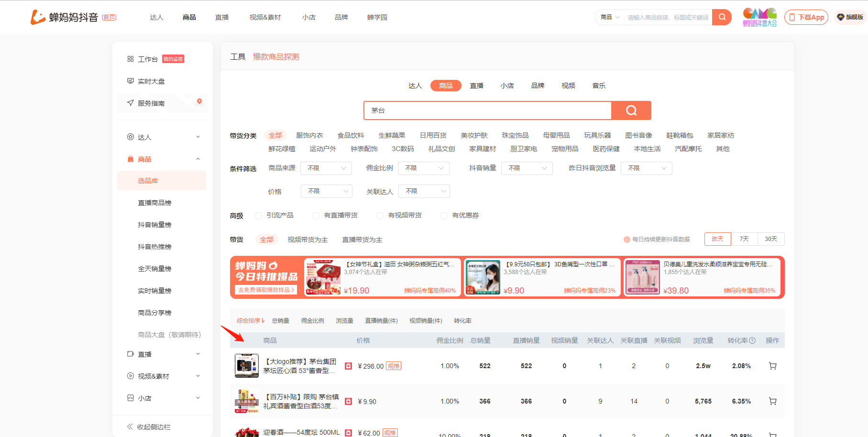
Task: Click the 视频&素材 play icon in sidebar
Action: pyautogui.click(x=131, y=376)
